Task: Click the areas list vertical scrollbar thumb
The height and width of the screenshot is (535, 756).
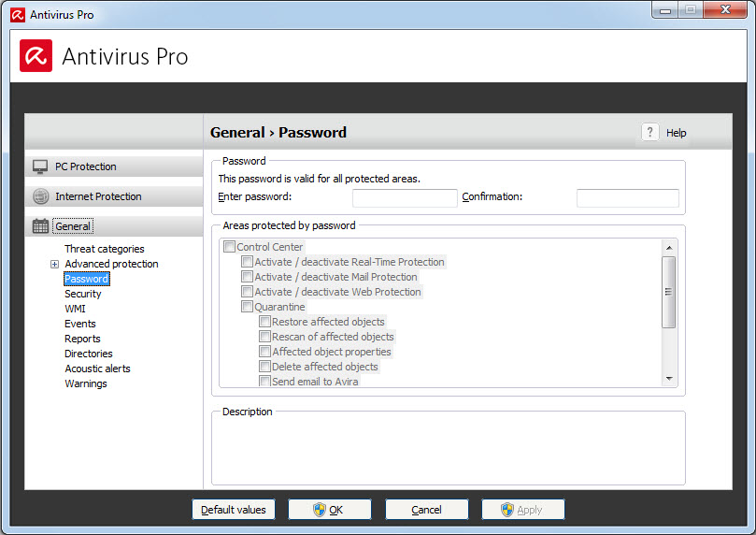Action: (669, 292)
